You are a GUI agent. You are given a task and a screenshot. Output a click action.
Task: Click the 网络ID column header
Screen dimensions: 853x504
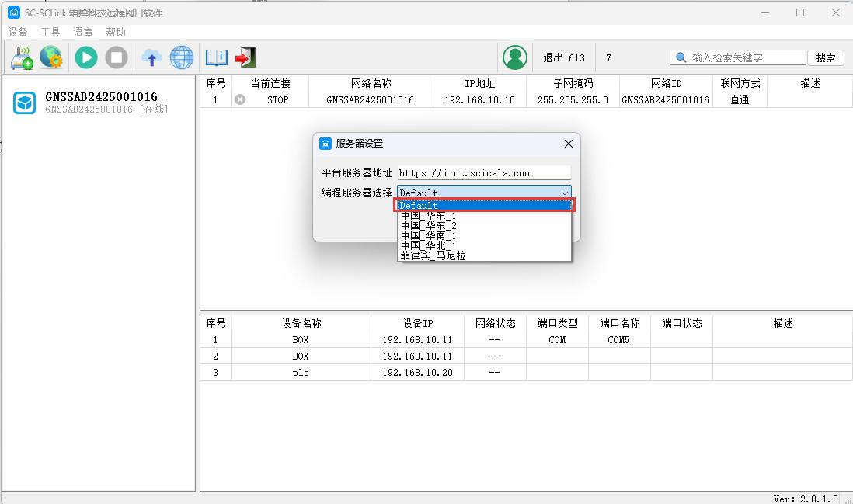(x=666, y=83)
